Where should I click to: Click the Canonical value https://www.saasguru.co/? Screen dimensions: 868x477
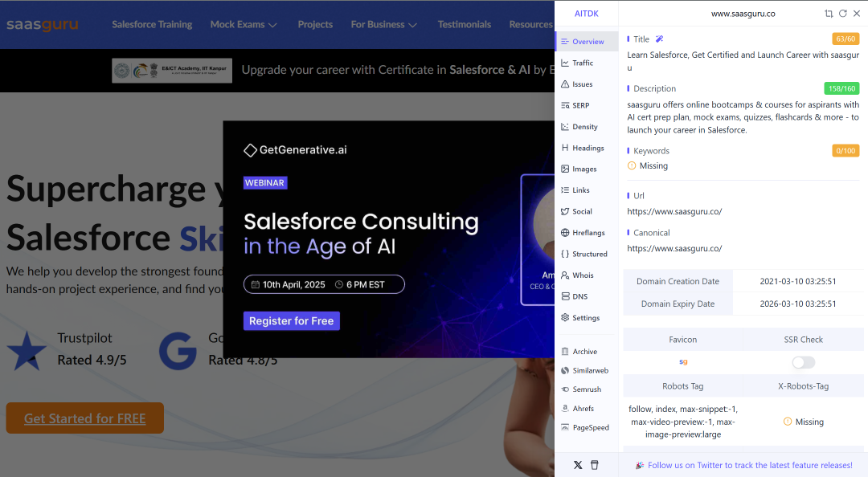pyautogui.click(x=674, y=248)
